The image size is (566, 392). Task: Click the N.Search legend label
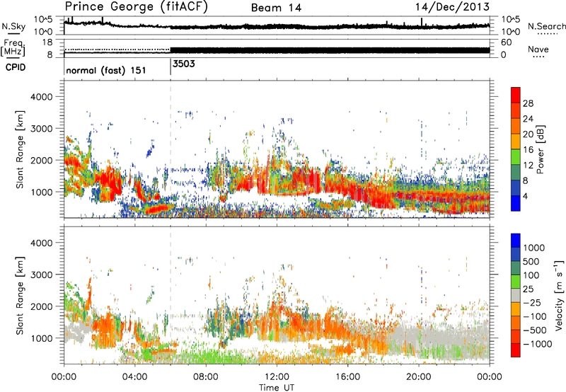click(546, 26)
